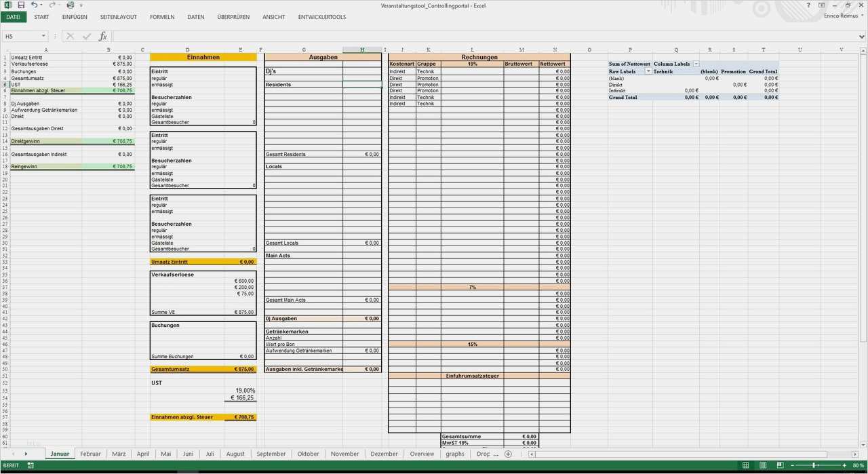Open the Column Labels filter in pivot table

[696, 63]
